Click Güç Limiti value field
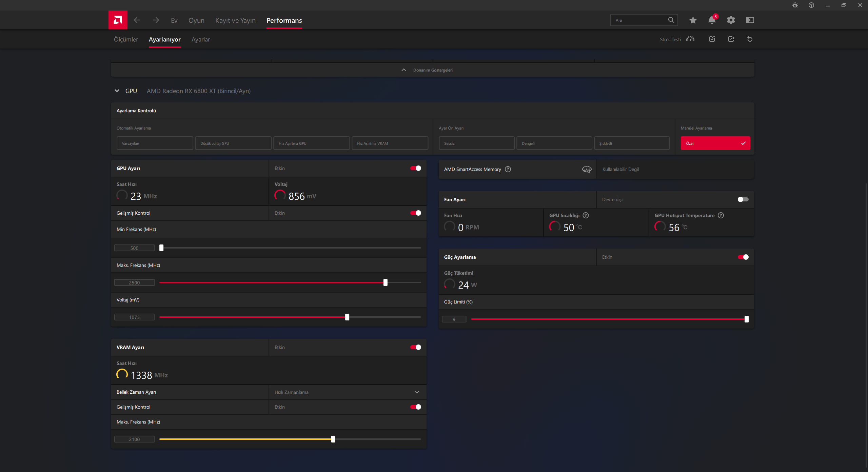868x472 pixels. [454, 319]
